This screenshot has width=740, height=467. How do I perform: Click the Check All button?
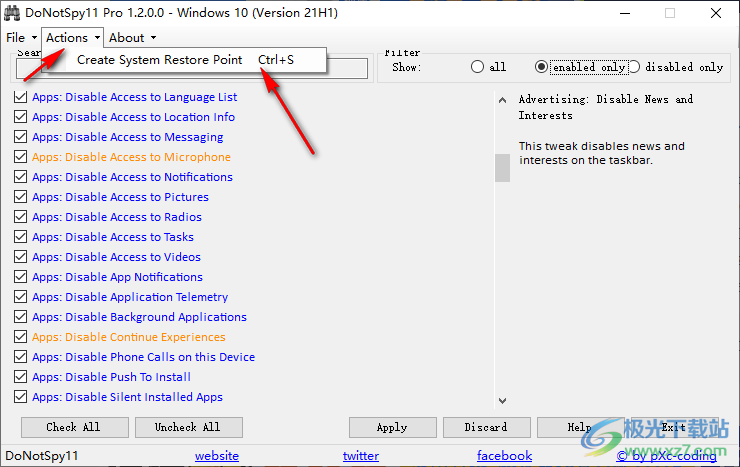click(x=75, y=427)
